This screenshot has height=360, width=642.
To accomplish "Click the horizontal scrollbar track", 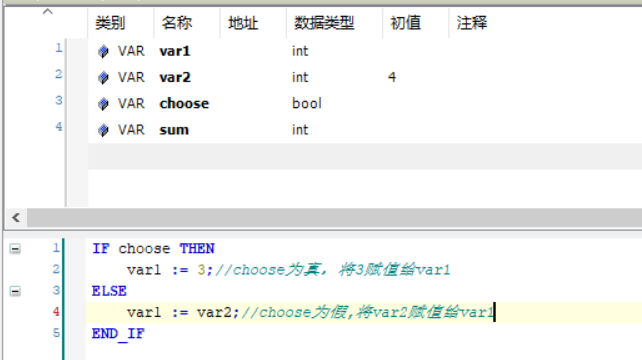I will (334, 217).
